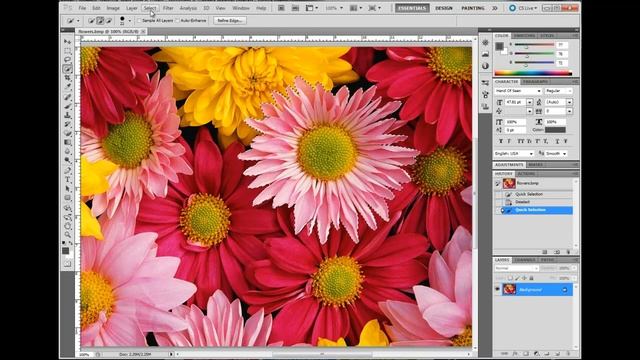
Task: Enable Sample All Layers checkbox
Action: (x=139, y=20)
